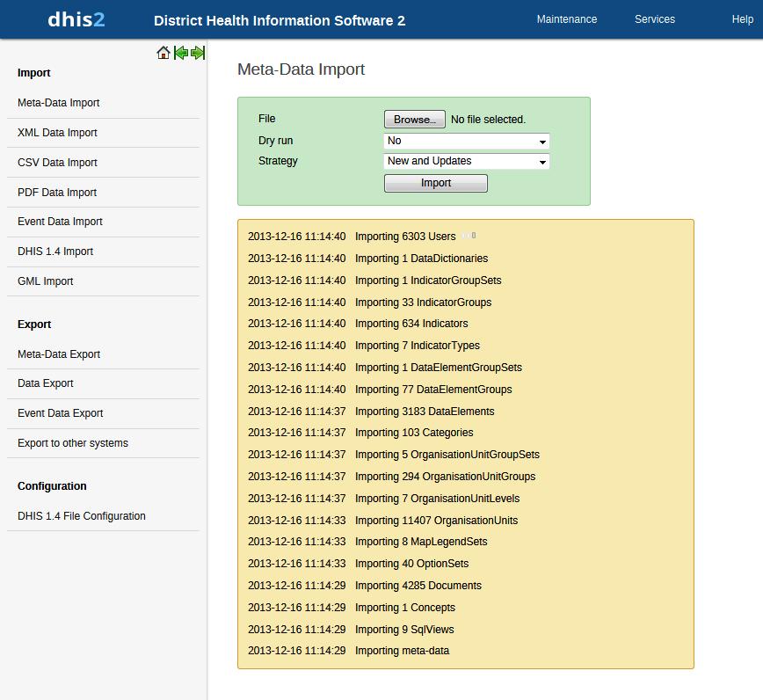Select CSV Data Import in sidebar

57,163
